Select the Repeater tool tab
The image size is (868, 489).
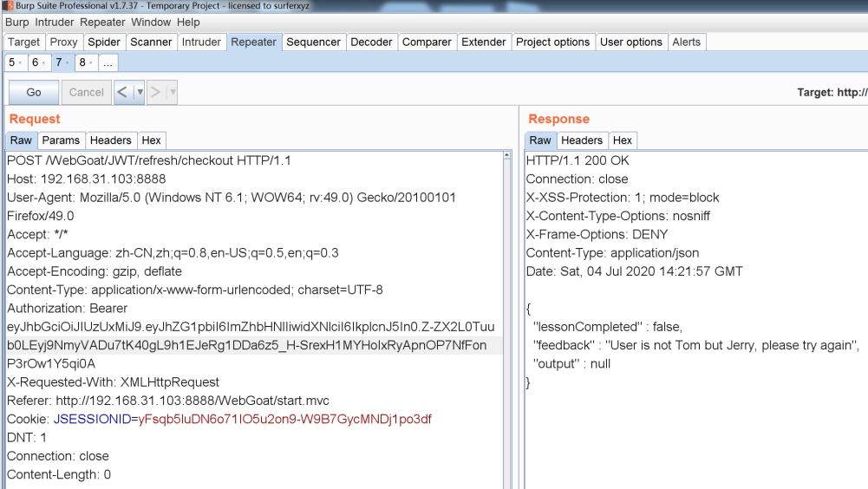coord(253,42)
